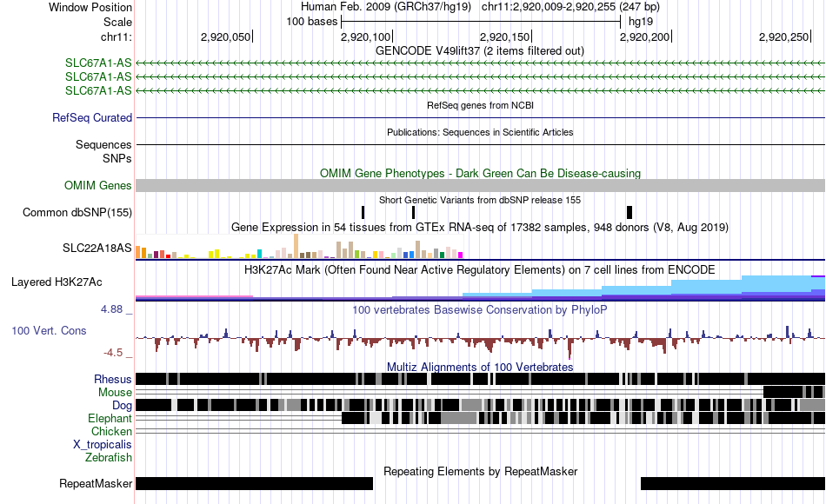Click the tall tan GTEx expression bar
This screenshot has height=504, width=826.
click(x=296, y=246)
